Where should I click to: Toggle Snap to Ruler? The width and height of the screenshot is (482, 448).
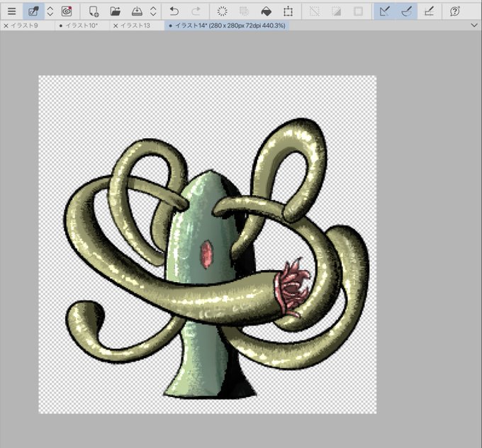[385, 11]
